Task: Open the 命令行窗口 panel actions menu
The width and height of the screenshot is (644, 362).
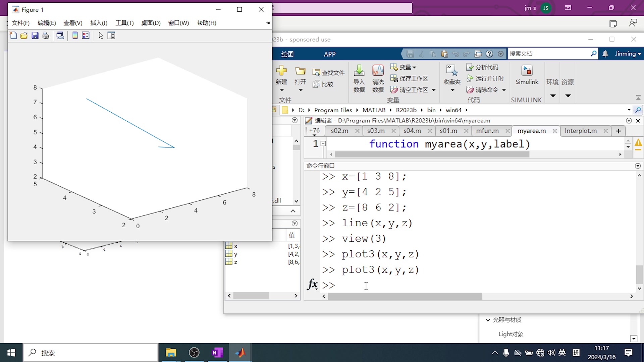Action: pyautogui.click(x=638, y=166)
